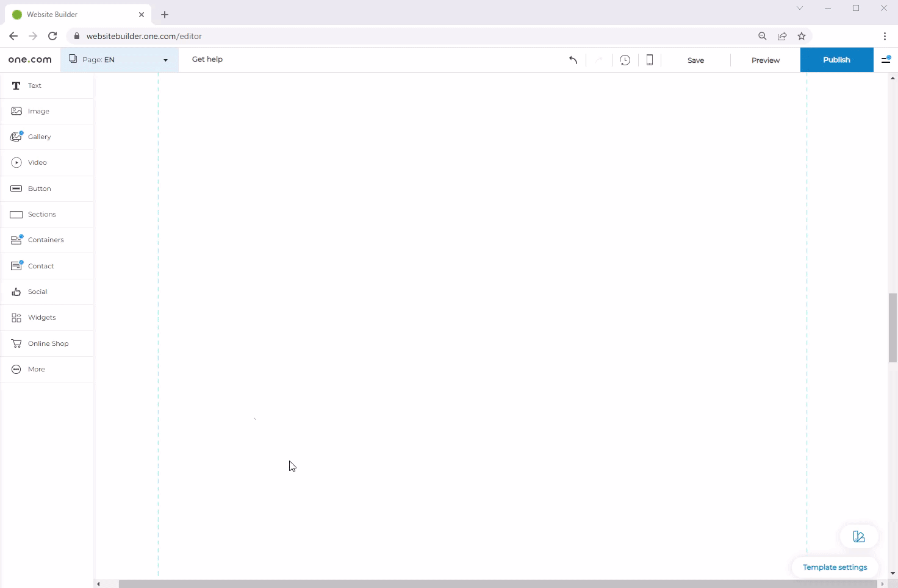The image size is (898, 588).
Task: Open the Online Shop panel
Action: coord(48,343)
